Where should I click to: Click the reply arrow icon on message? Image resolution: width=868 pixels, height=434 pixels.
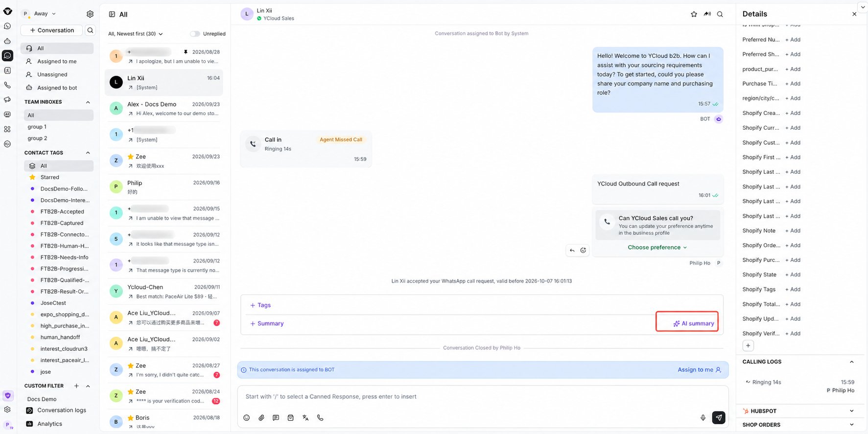coord(572,251)
